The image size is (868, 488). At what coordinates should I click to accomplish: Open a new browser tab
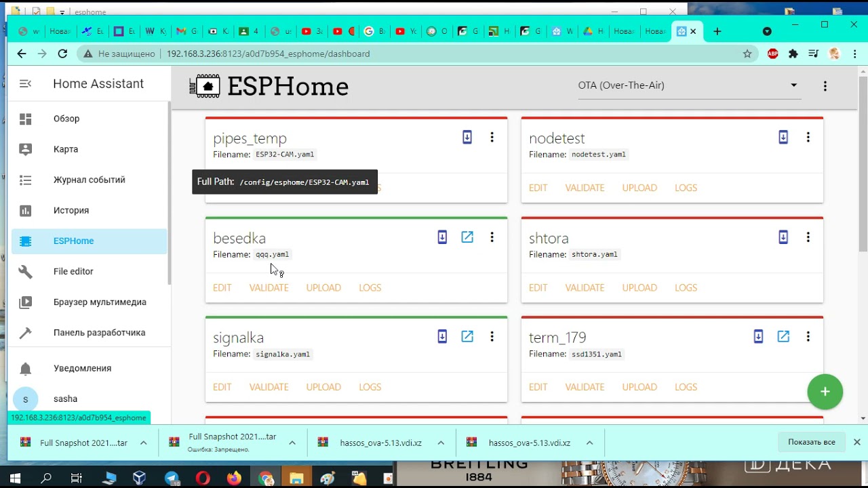pyautogui.click(x=717, y=31)
